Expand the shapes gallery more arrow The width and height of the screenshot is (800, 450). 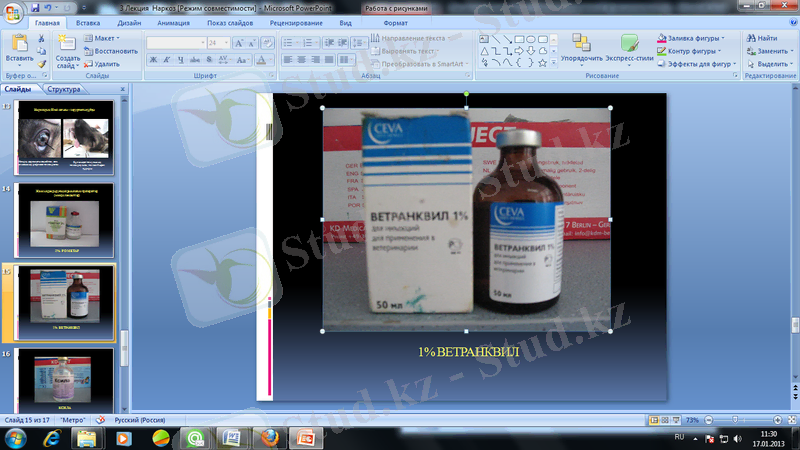(x=554, y=63)
